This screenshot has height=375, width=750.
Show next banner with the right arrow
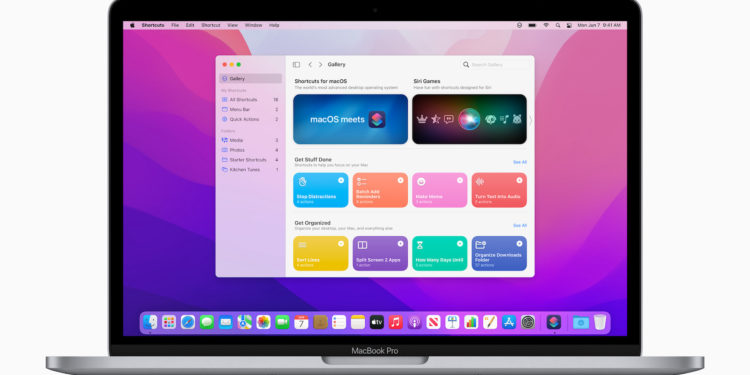point(530,120)
